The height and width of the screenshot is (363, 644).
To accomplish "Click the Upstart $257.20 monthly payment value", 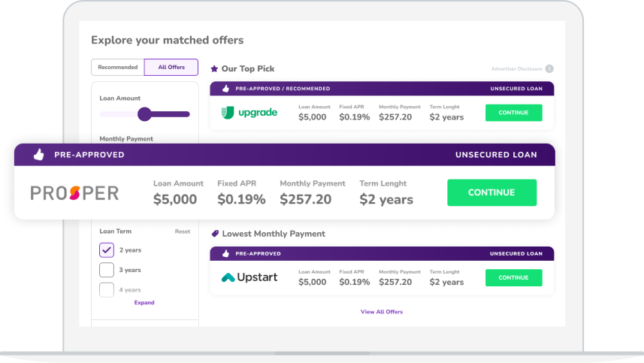I will coord(395,282).
